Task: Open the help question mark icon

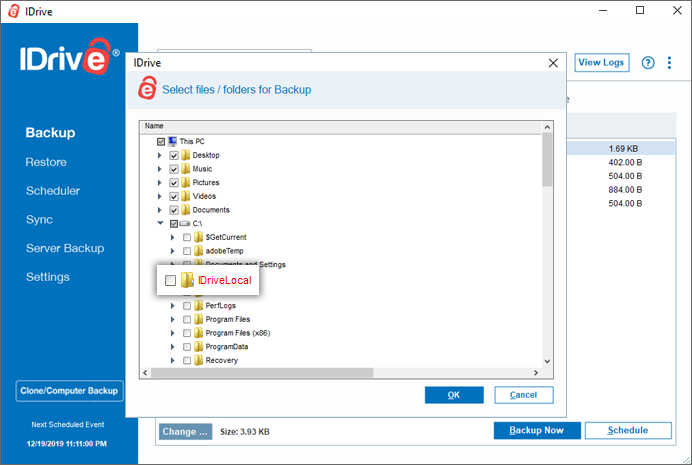Action: tap(647, 63)
